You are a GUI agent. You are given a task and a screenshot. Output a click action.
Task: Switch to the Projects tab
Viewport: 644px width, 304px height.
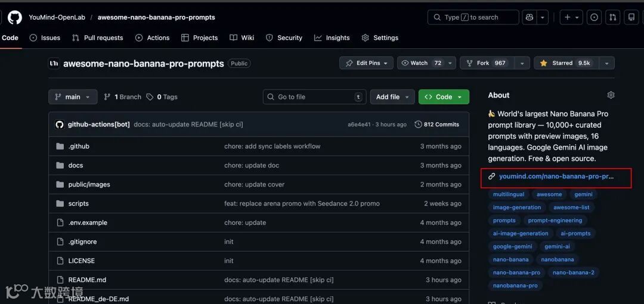(x=200, y=38)
